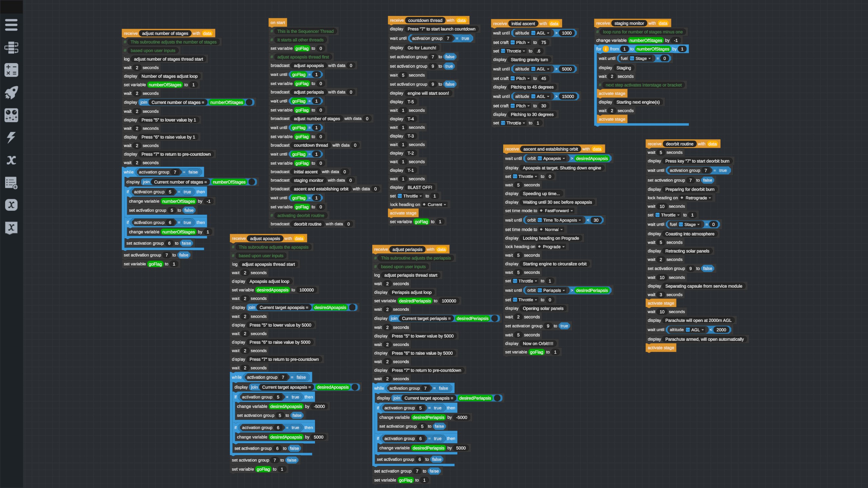868x488 pixels.
Task: Open the Craft Information gauges category
Action: coord(11,115)
